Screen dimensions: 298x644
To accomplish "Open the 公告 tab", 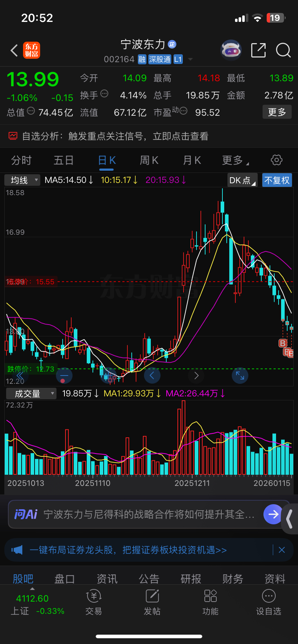I will [149, 579].
